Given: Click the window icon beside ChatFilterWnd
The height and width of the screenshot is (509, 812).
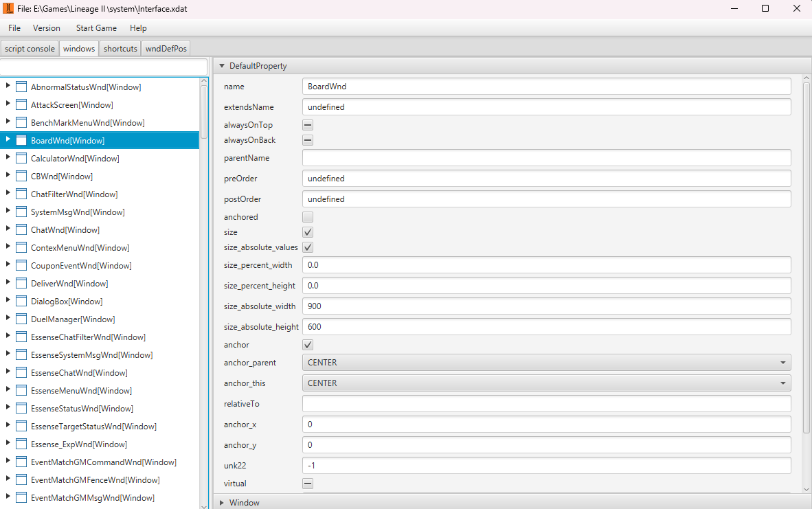Looking at the screenshot, I should coord(21,194).
